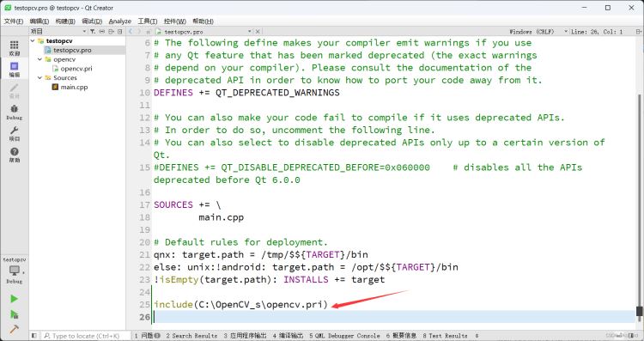Open Help mode question mark icon
The image size is (644, 341).
(x=14, y=155)
